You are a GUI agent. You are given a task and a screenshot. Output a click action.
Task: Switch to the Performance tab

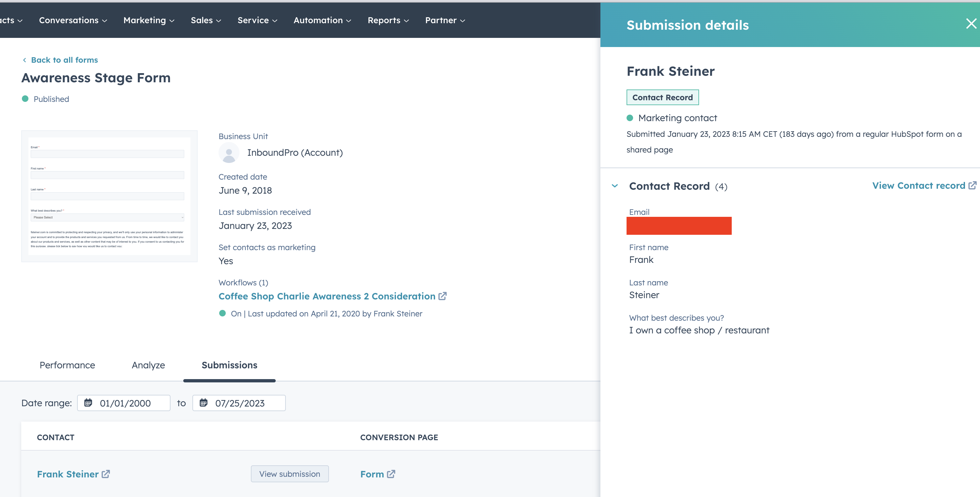67,365
